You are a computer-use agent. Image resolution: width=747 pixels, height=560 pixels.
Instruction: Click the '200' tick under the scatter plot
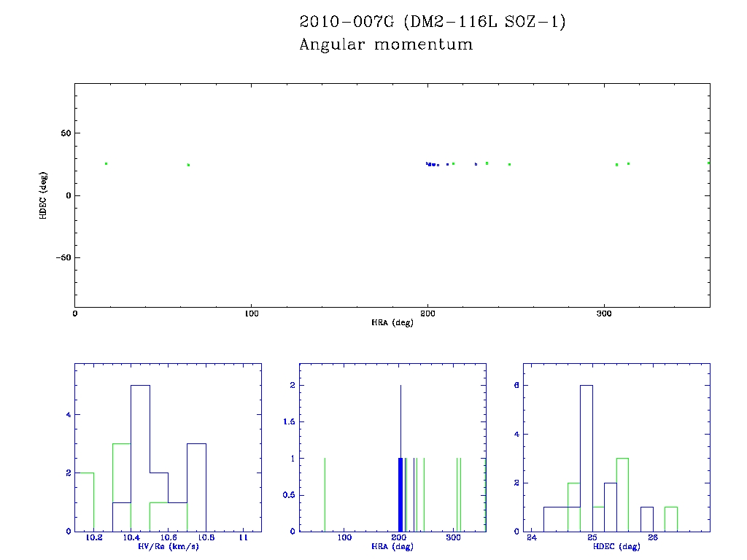click(x=427, y=314)
